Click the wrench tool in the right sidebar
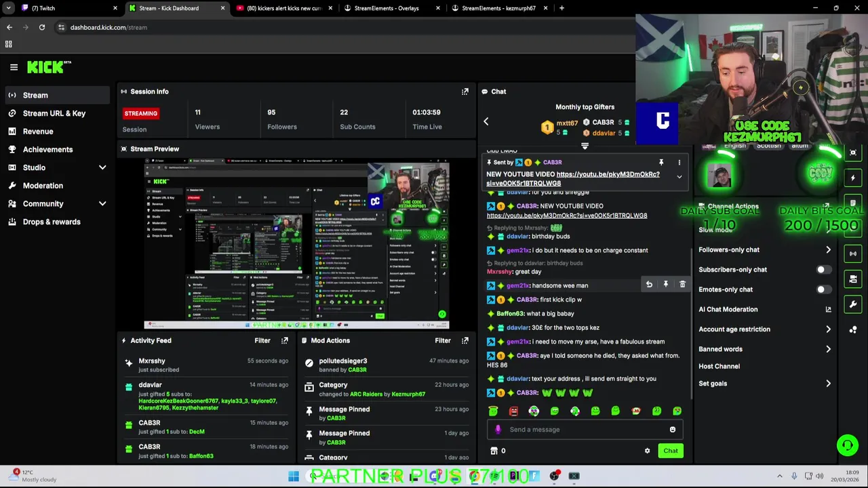Viewport: 868px width, 488px height. pyautogui.click(x=853, y=304)
